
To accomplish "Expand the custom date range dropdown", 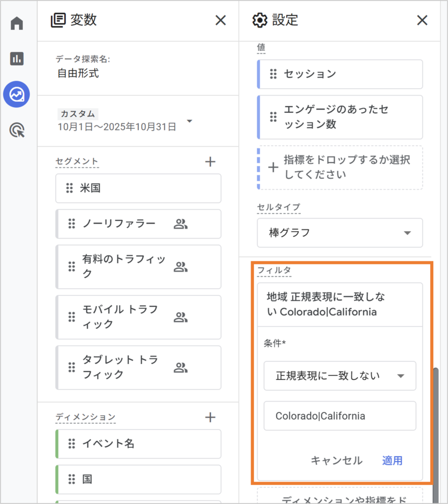I will [190, 121].
